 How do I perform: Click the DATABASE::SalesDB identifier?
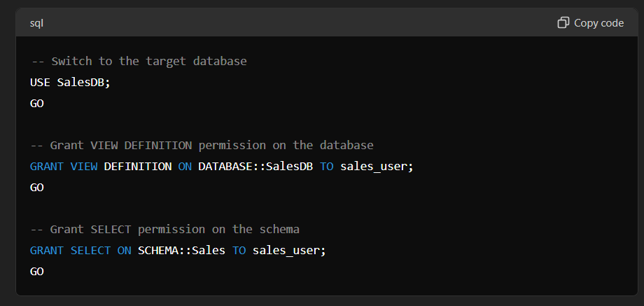255,167
